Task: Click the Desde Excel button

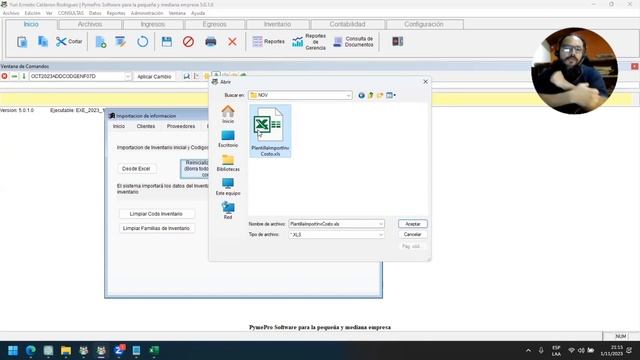Action: click(x=136, y=169)
